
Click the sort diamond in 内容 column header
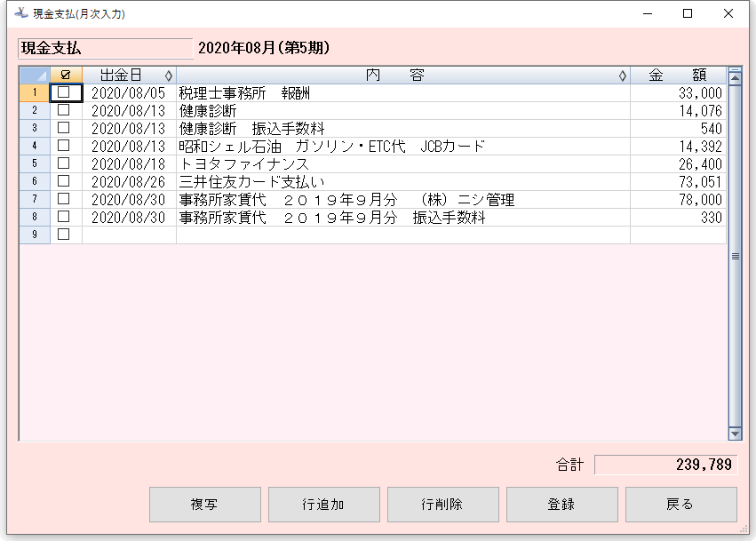coord(623,76)
